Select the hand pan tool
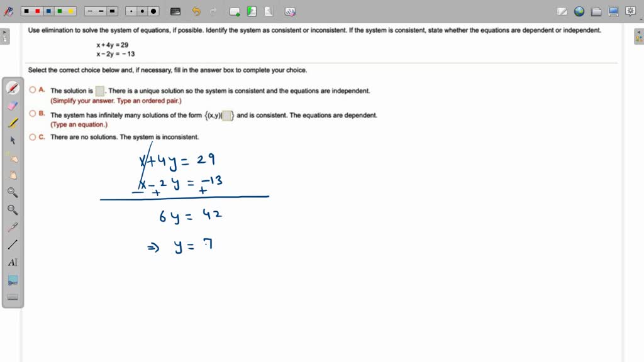This screenshot has height=362, width=644. pyautogui.click(x=13, y=175)
